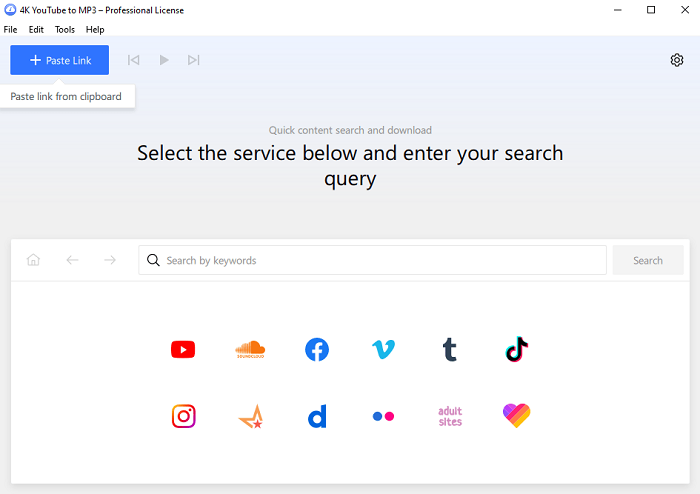Click the Paste Link button
Viewport: 700px width, 494px height.
(x=60, y=60)
